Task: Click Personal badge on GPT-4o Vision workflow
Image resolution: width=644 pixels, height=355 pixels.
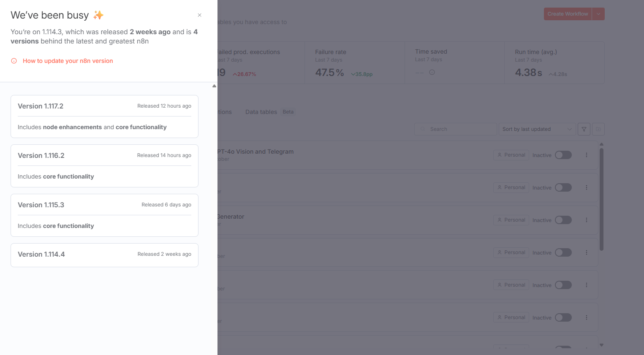Action: click(x=511, y=155)
